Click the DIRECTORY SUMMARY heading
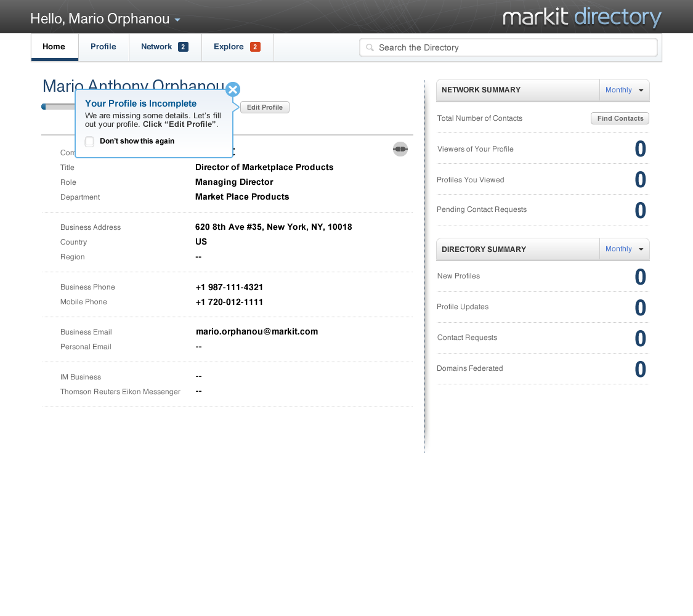Image resolution: width=693 pixels, height=616 pixels. click(484, 249)
